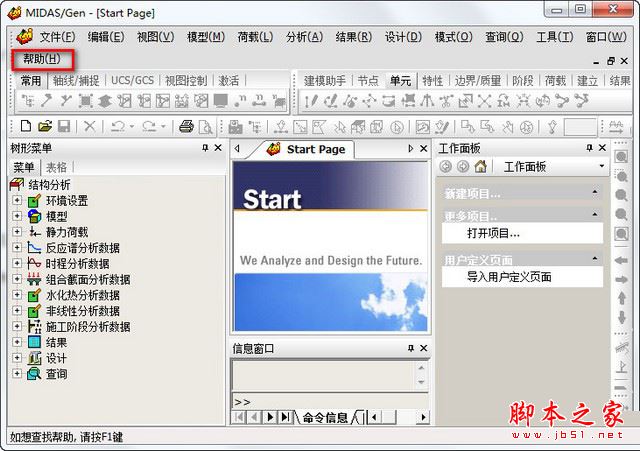Expand the 时程分析数据 tree node

pyautogui.click(x=17, y=263)
